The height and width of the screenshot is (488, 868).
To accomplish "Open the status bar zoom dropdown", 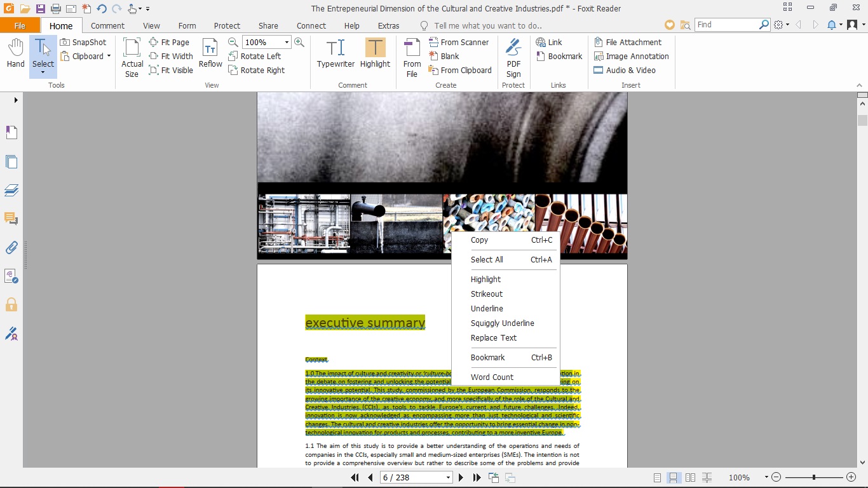I will 766,477.
